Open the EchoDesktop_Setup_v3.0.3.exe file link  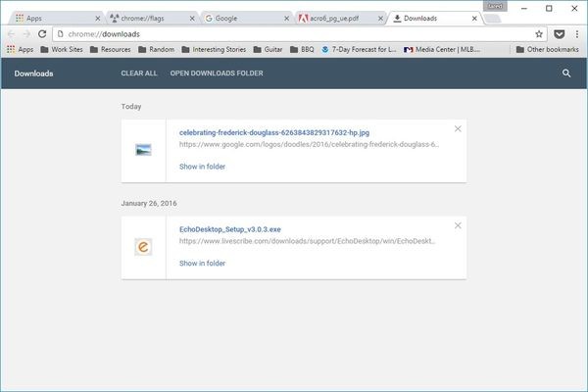point(230,228)
